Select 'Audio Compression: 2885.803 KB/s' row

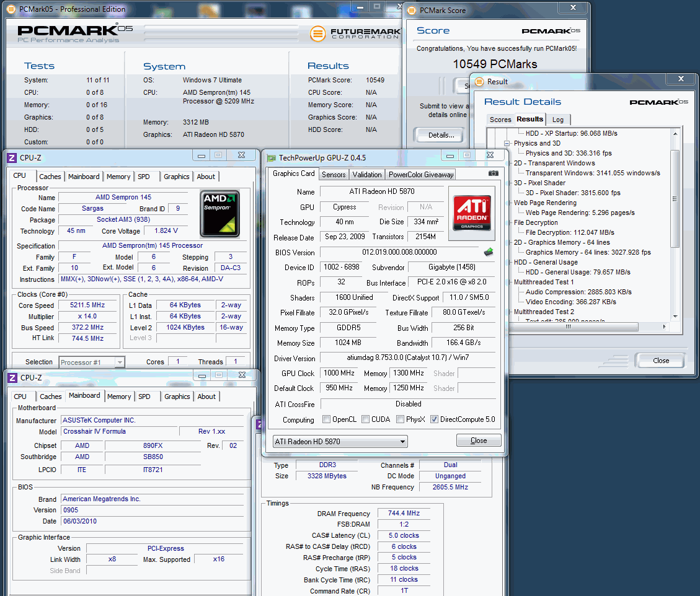578,292
